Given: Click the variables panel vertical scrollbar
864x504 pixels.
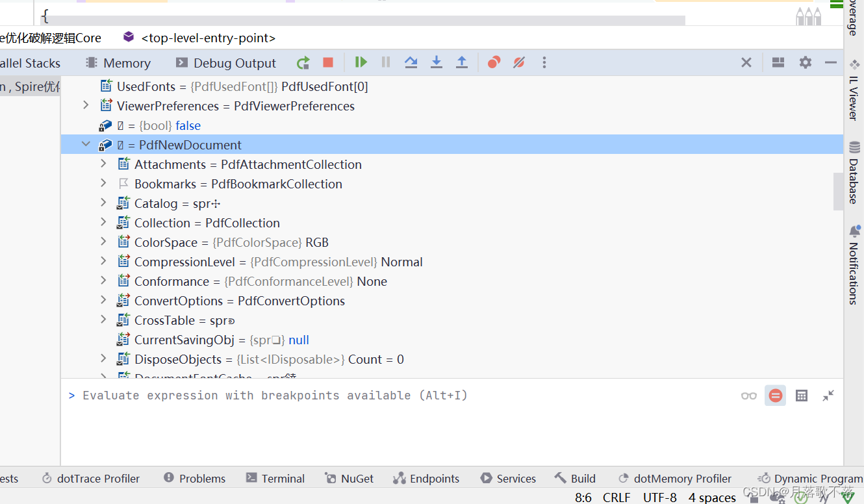Looking at the screenshot, I should pyautogui.click(x=839, y=192).
